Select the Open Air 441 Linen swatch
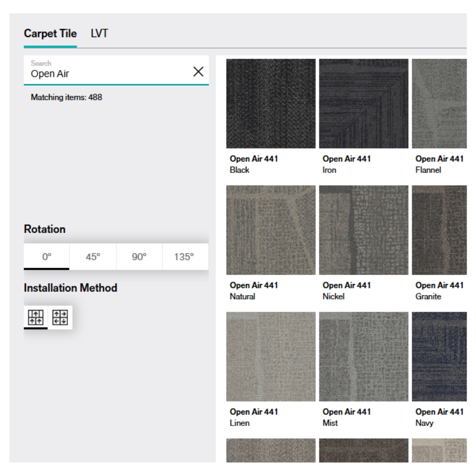This screenshot has height=476, width=476. [x=271, y=357]
